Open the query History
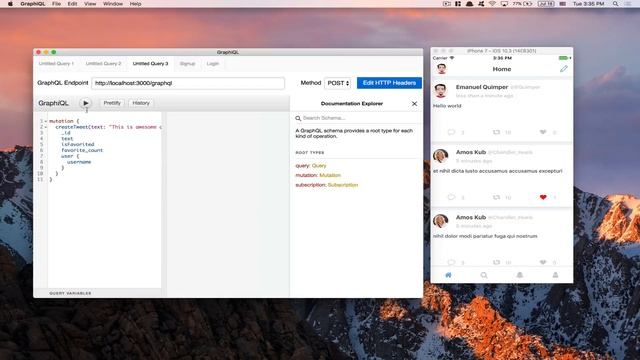 pos(141,103)
